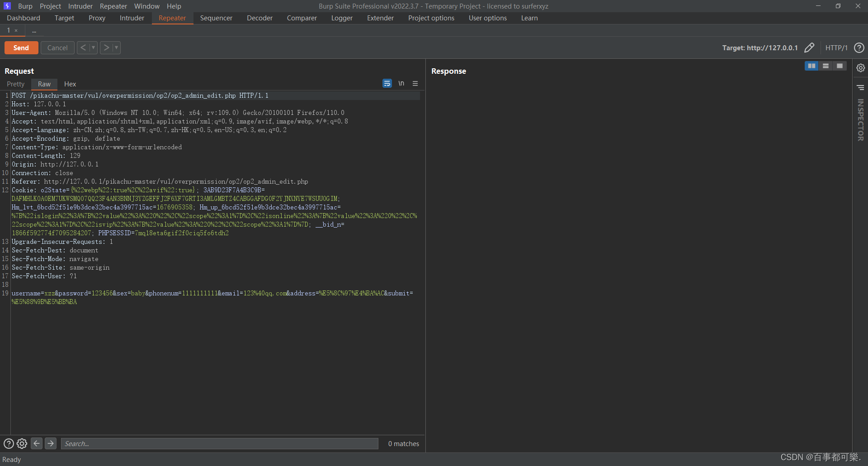Select Repeater request tab 1

(8, 30)
